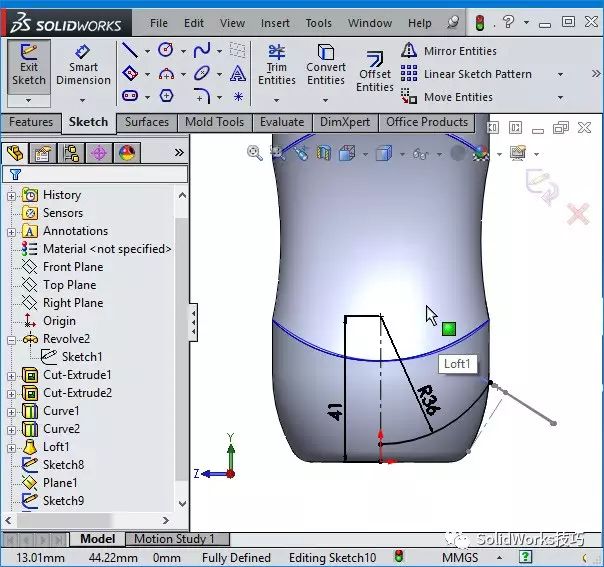
Task: Select the Ellipse sketch tool
Action: point(201,73)
